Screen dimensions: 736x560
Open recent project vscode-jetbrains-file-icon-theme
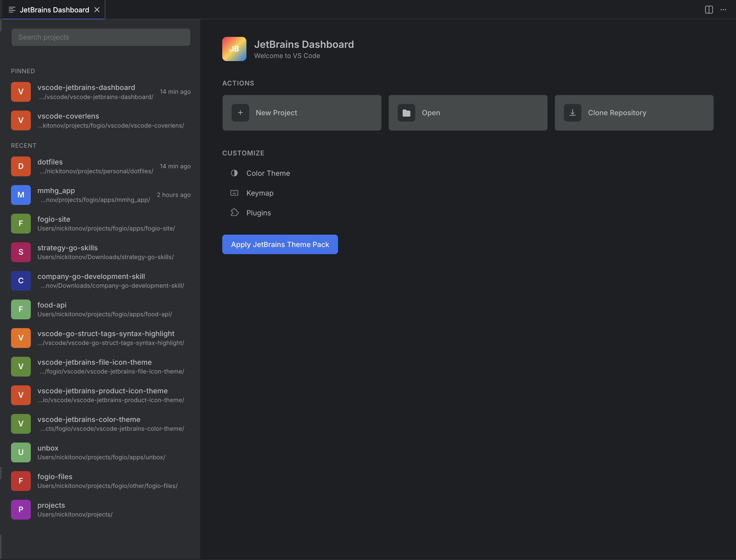(x=101, y=367)
